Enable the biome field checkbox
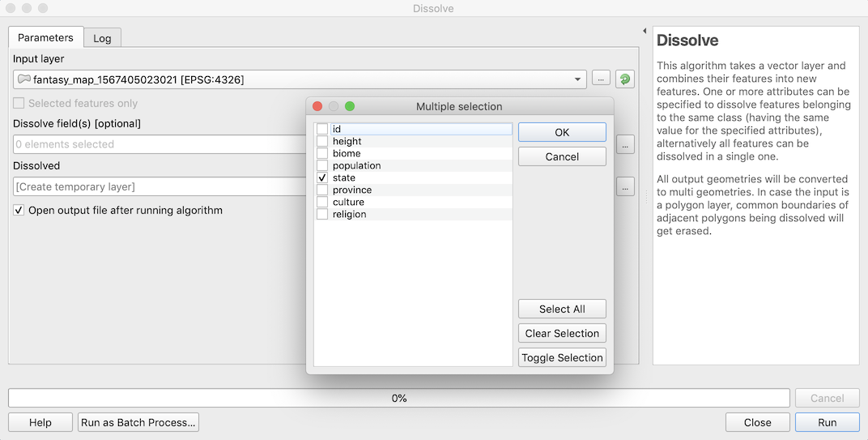 tap(322, 153)
